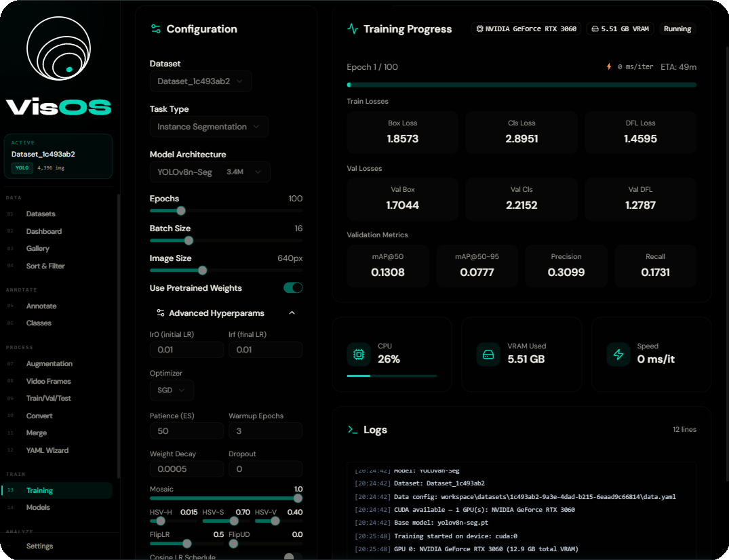This screenshot has height=560, width=729.
Task: Open Annotate in the sidebar
Action: tap(41, 306)
